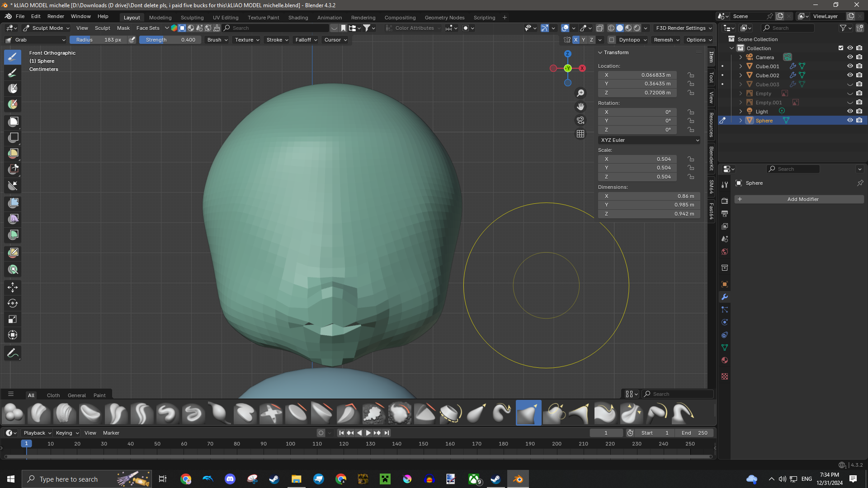This screenshot has height=488, width=868.
Task: Select the Move tool in the left toolbar
Action: click(x=13, y=287)
